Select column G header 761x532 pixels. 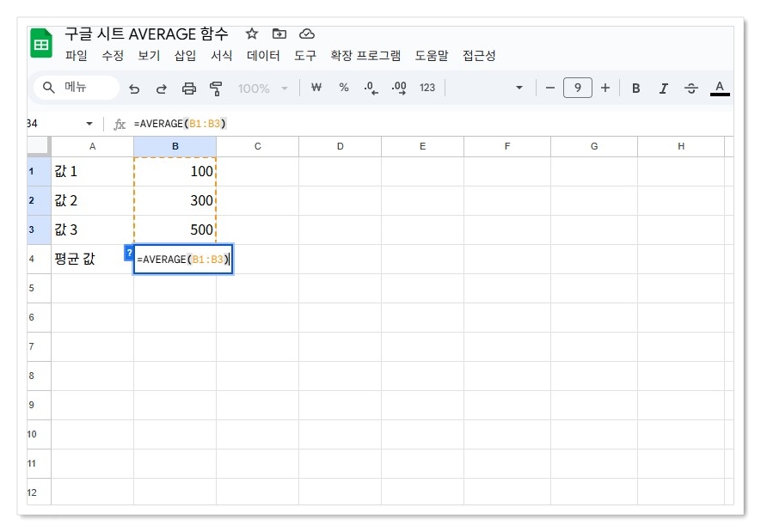tap(594, 146)
